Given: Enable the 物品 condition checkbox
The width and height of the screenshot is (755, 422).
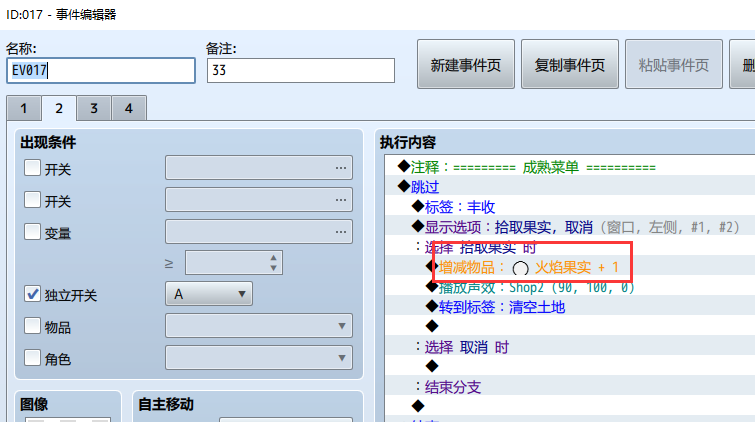Looking at the screenshot, I should pyautogui.click(x=32, y=326).
